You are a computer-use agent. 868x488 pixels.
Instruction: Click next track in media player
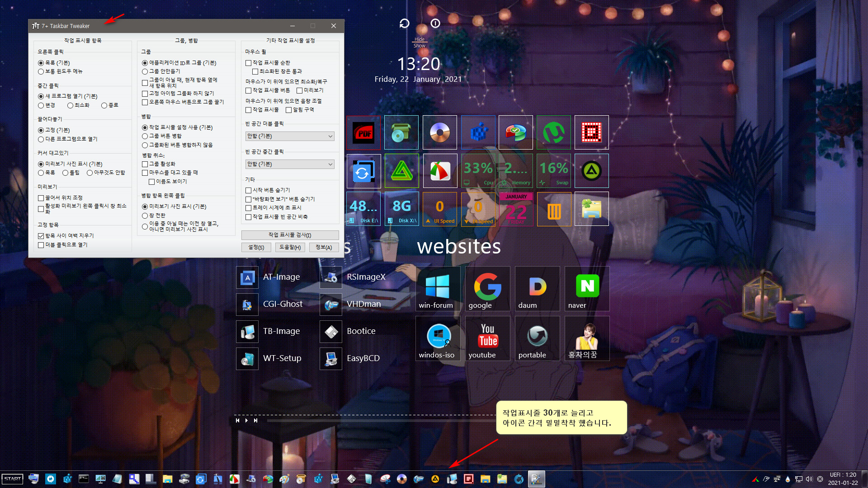pyautogui.click(x=255, y=420)
